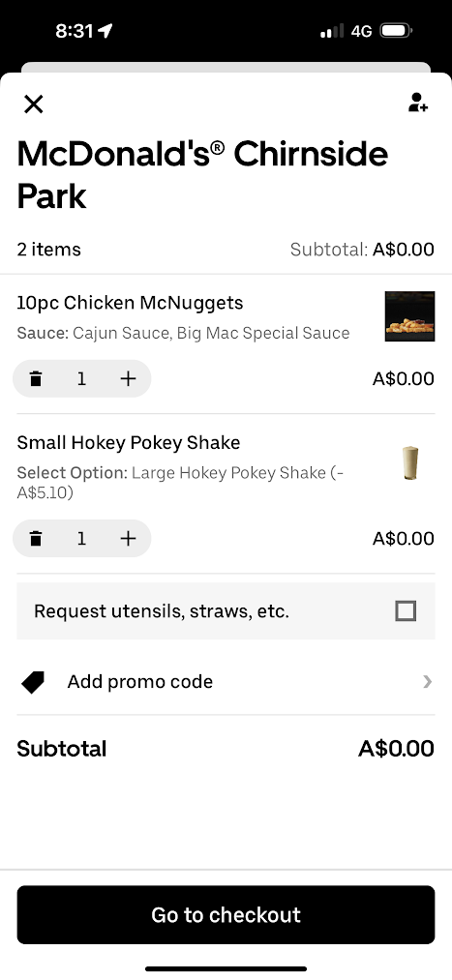
Task: Remove Small Hokey Pokey Shake via trash icon
Action: (x=36, y=539)
